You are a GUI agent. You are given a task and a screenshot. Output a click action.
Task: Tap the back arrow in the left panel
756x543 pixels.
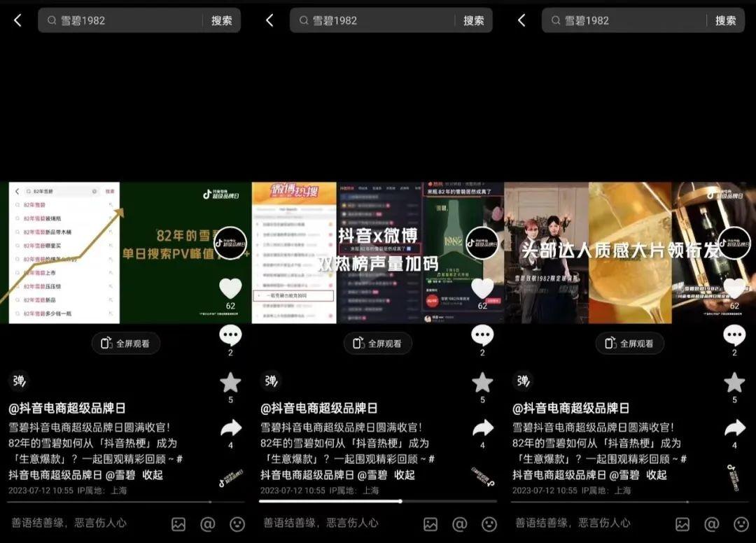coord(17,21)
